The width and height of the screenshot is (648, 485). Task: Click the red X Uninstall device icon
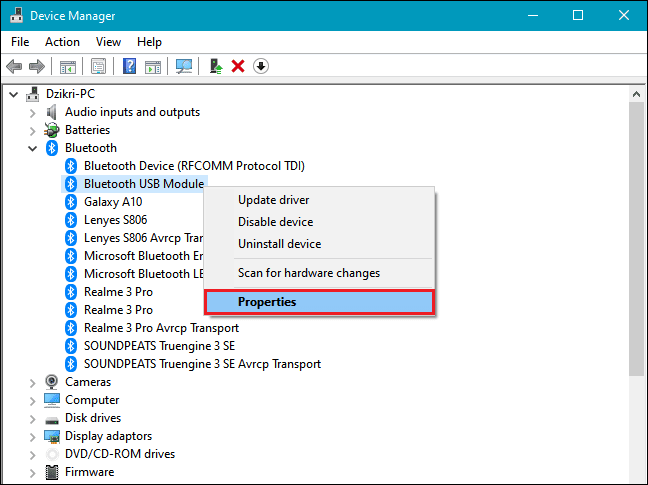tap(238, 66)
